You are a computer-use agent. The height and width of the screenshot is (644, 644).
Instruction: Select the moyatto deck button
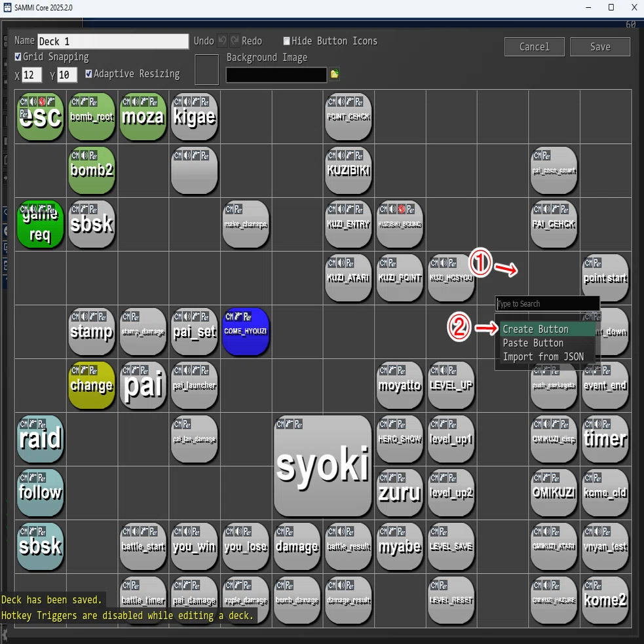(x=400, y=385)
